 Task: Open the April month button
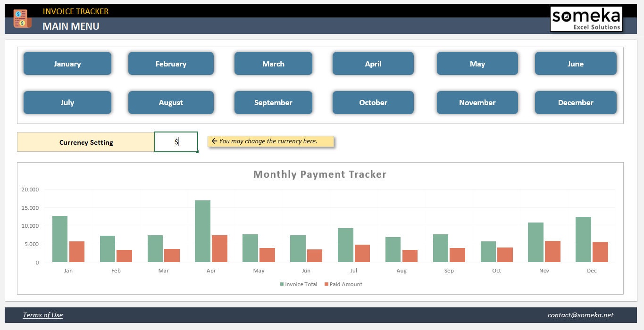tap(373, 64)
